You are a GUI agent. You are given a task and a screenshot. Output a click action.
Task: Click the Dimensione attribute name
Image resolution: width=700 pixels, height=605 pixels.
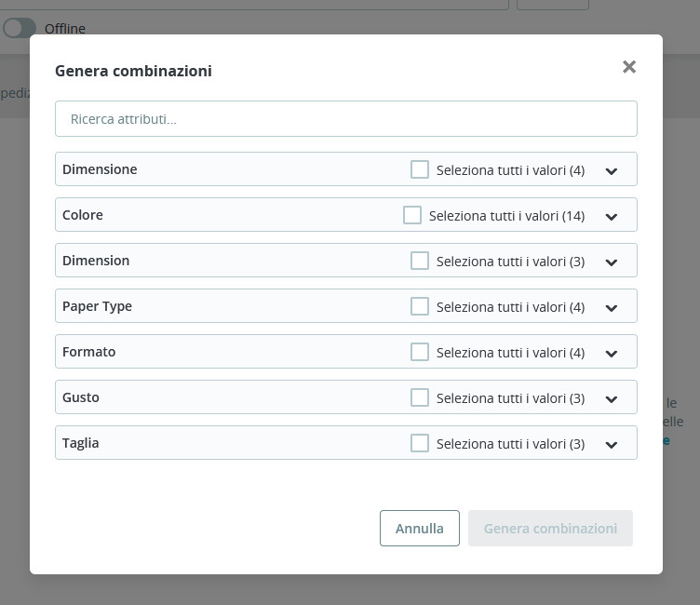100,169
